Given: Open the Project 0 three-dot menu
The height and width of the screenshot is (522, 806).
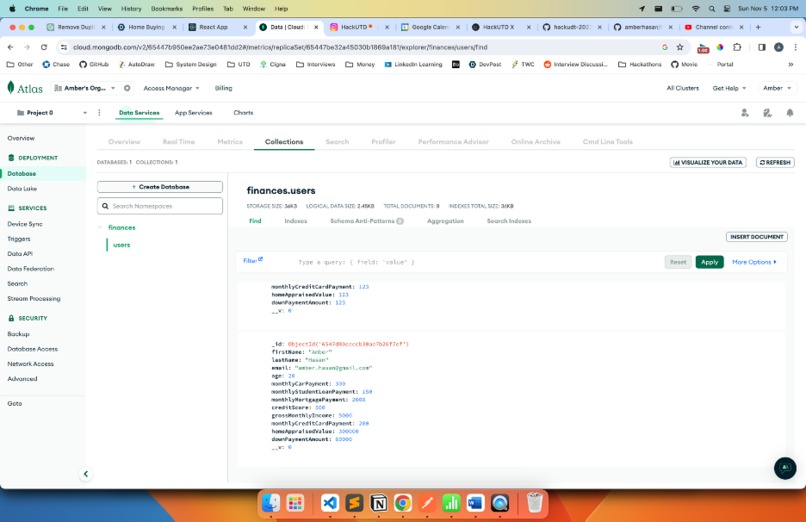Looking at the screenshot, I should click(x=99, y=113).
